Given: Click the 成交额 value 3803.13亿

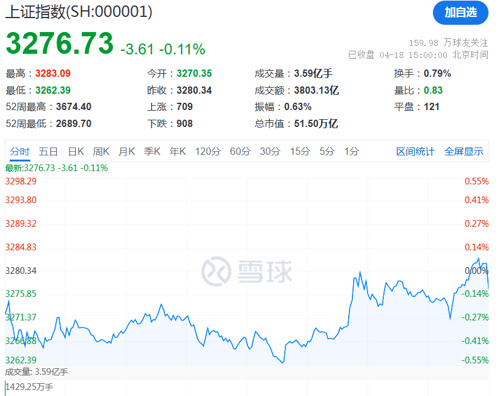Looking at the screenshot, I should point(317,90).
